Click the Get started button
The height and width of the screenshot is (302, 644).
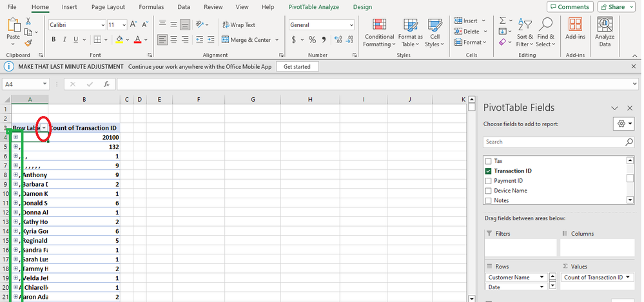[297, 66]
